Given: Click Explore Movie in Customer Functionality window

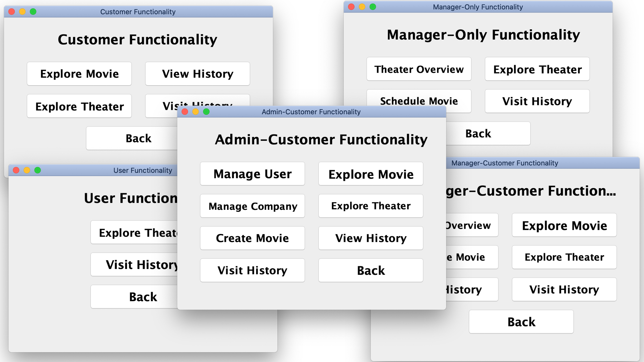Looking at the screenshot, I should point(79,74).
